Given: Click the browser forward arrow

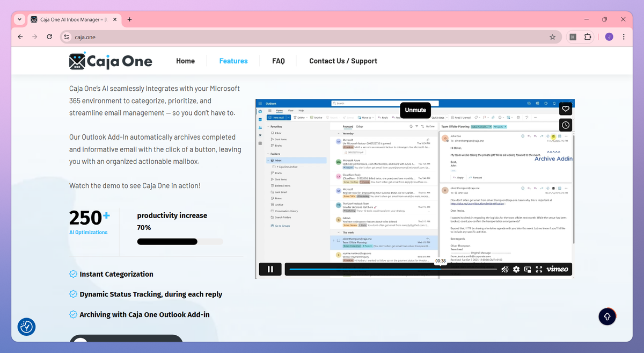Looking at the screenshot, I should 35,37.
